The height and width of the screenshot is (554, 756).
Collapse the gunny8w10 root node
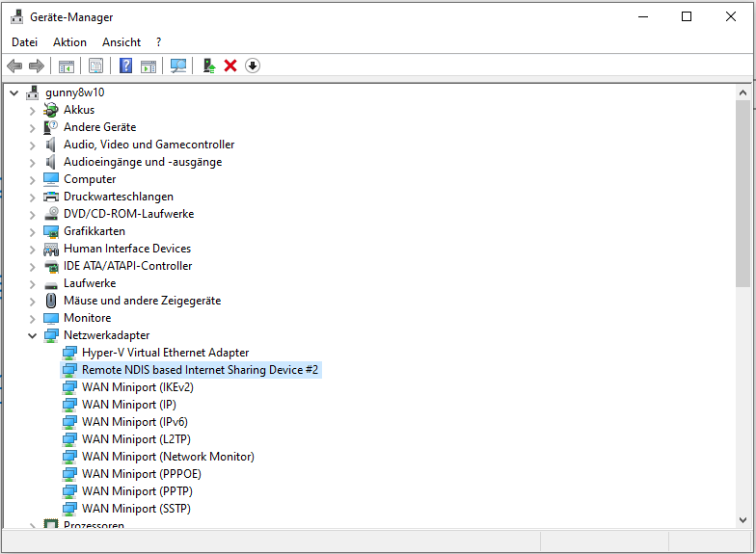(x=13, y=92)
